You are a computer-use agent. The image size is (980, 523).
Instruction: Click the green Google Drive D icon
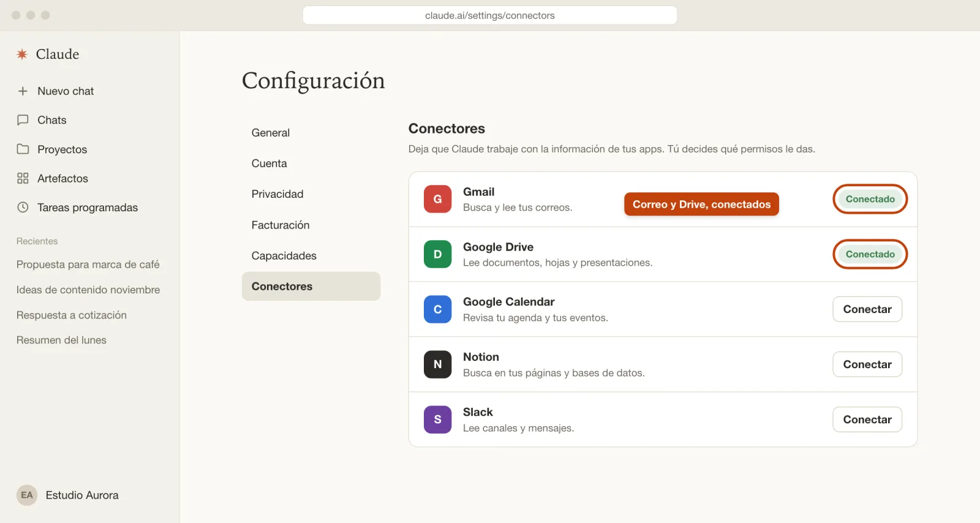437,254
